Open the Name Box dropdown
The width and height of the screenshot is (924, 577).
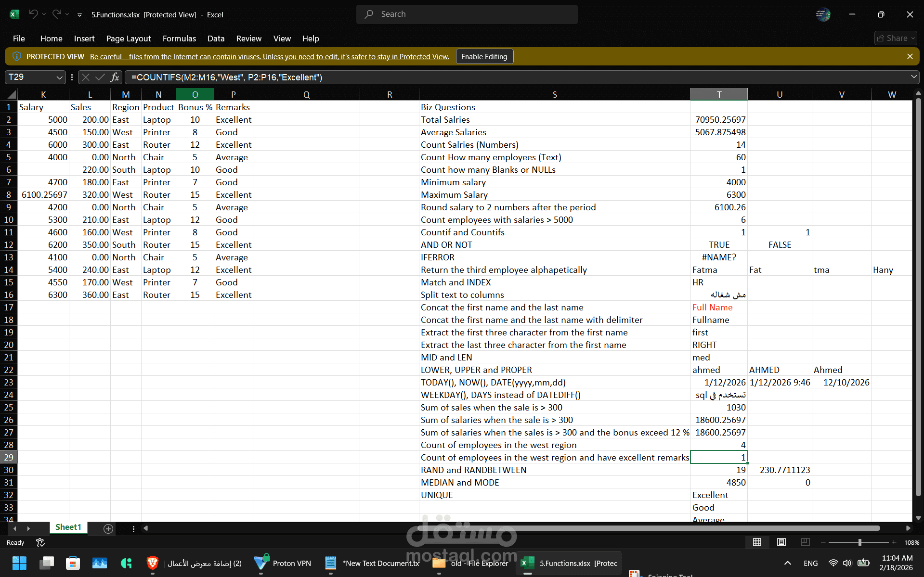pos(59,77)
